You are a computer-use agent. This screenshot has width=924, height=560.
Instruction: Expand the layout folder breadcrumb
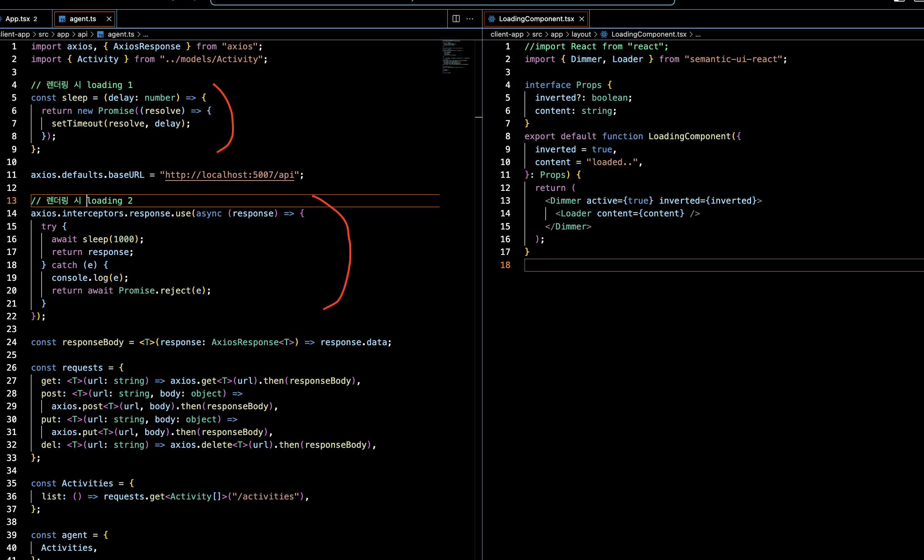click(x=581, y=34)
